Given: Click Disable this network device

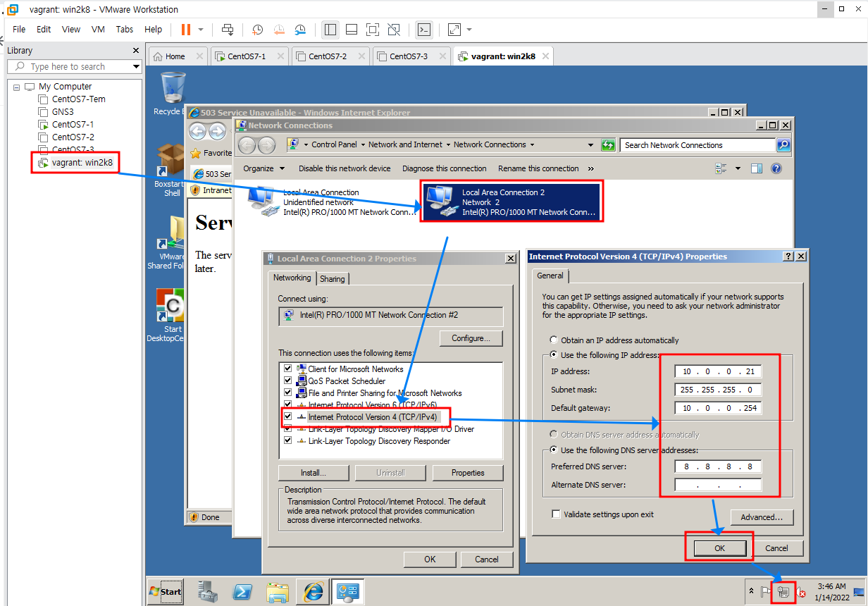Looking at the screenshot, I should (x=345, y=168).
